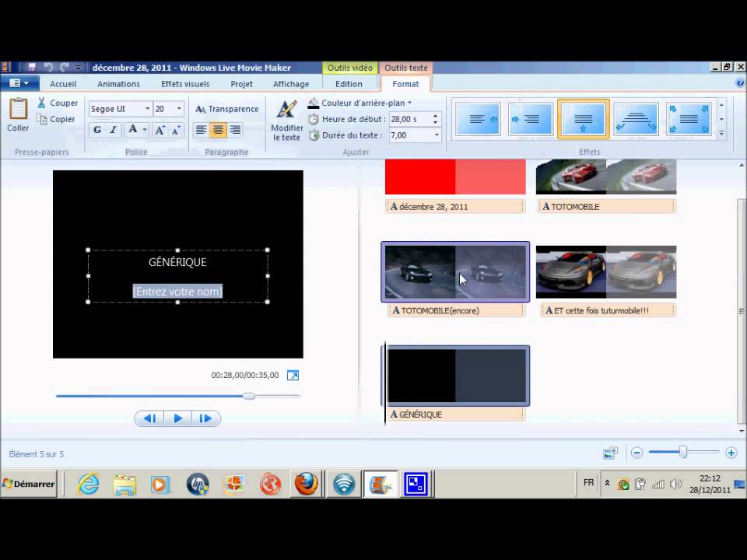Screen dimensions: 747x560
Task: Click the next frame button
Action: (x=205, y=418)
